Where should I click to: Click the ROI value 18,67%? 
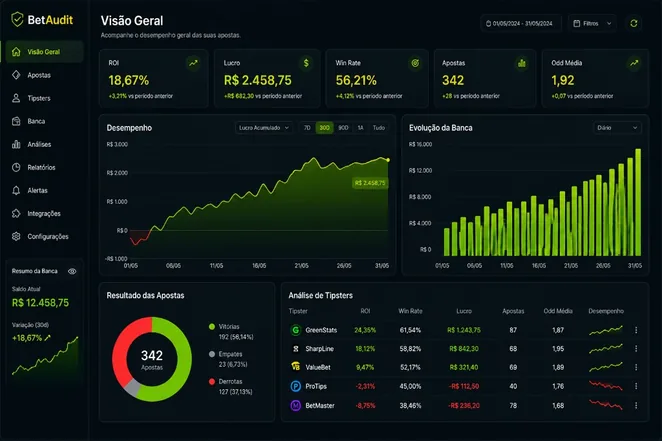129,80
